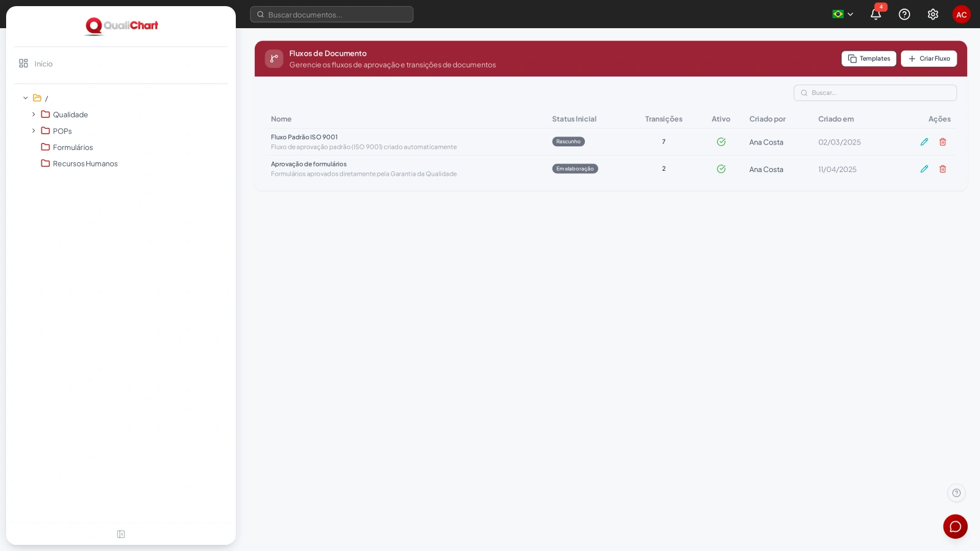The height and width of the screenshot is (551, 980).
Task: Toggle active status of Fluxo Padrão ISO 9001
Action: tap(721, 142)
